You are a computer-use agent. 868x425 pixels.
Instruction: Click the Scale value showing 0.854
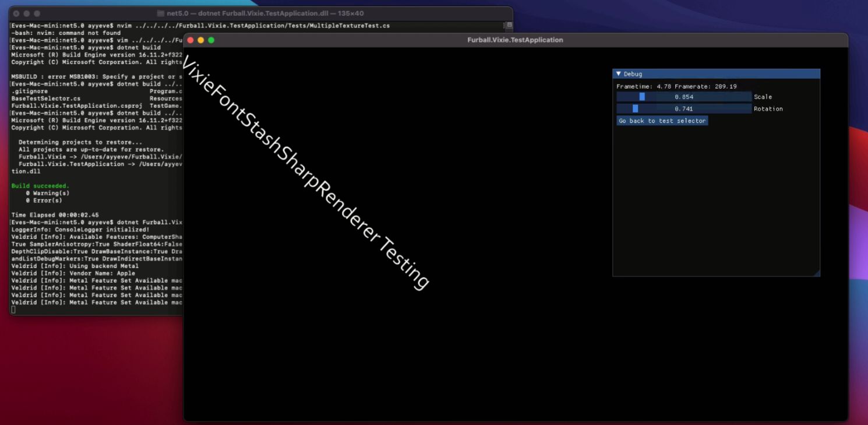point(683,96)
